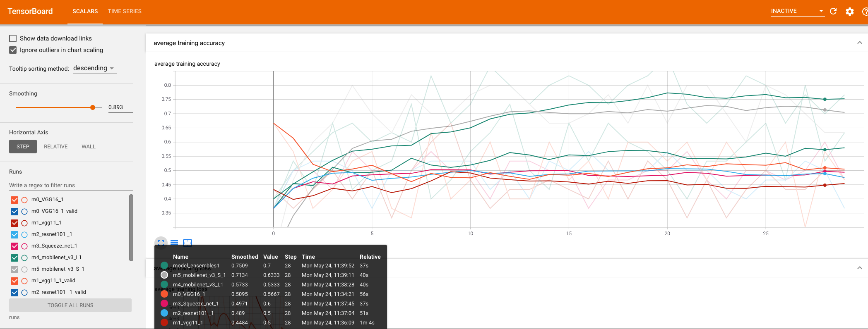Click the teal swatch for model_ensembles1 in tooltip
This screenshot has width=868, height=329.
[164, 266]
